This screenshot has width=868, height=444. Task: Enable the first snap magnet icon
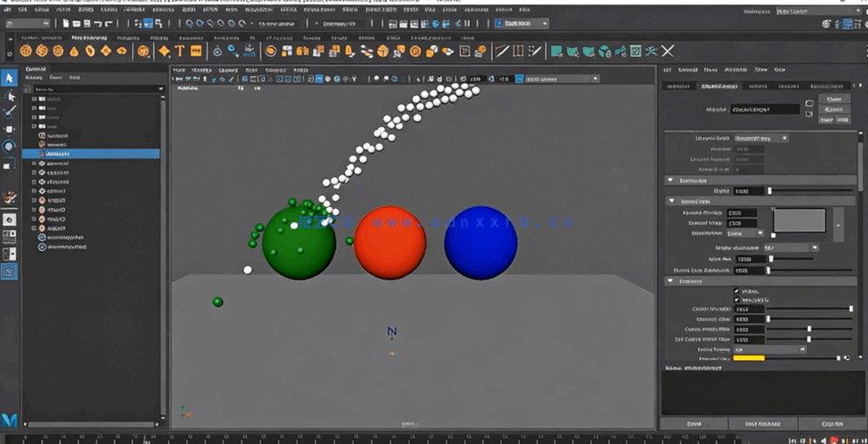[189, 24]
